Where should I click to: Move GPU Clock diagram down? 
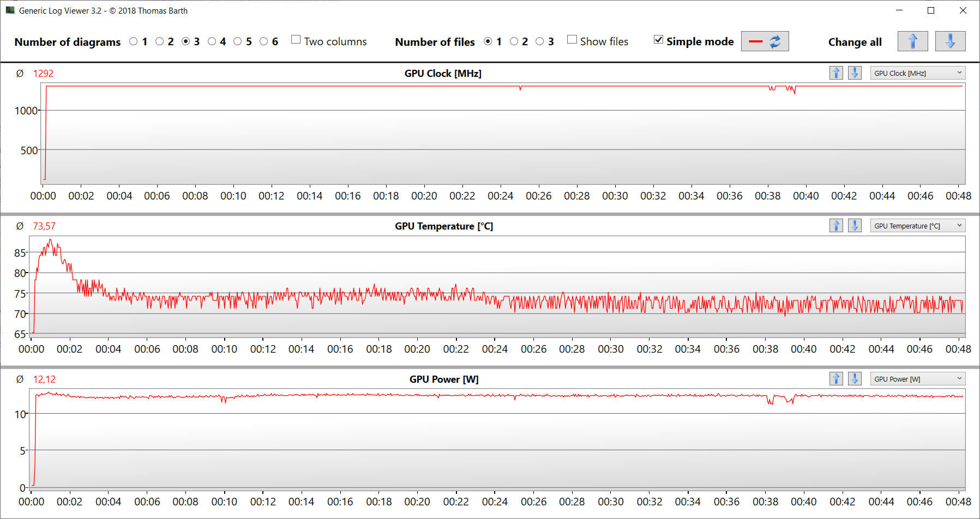coord(855,73)
